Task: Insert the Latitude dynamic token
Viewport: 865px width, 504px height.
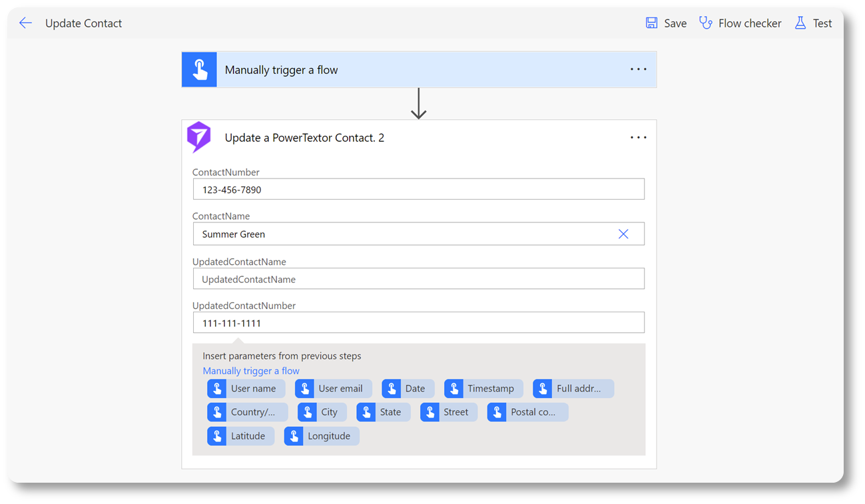Action: 240,436
